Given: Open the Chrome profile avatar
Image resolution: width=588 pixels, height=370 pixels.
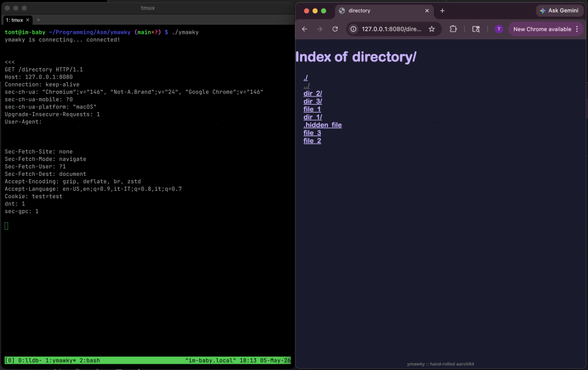Looking at the screenshot, I should pyautogui.click(x=499, y=29).
